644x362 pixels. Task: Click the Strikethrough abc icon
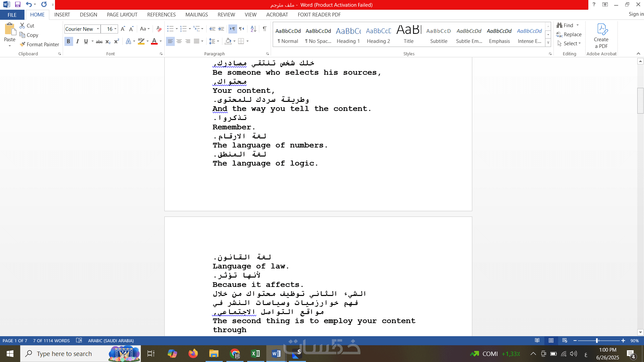99,42
